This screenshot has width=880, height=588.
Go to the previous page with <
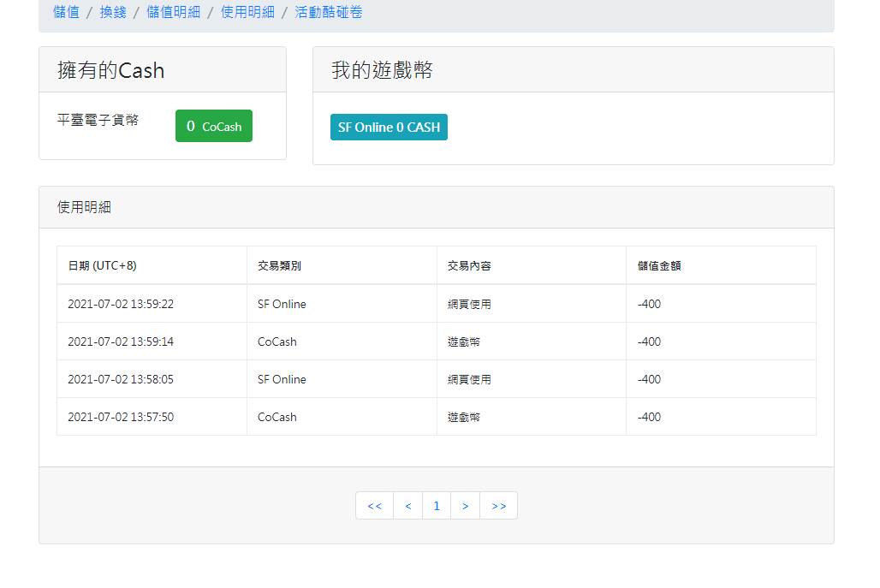407,505
